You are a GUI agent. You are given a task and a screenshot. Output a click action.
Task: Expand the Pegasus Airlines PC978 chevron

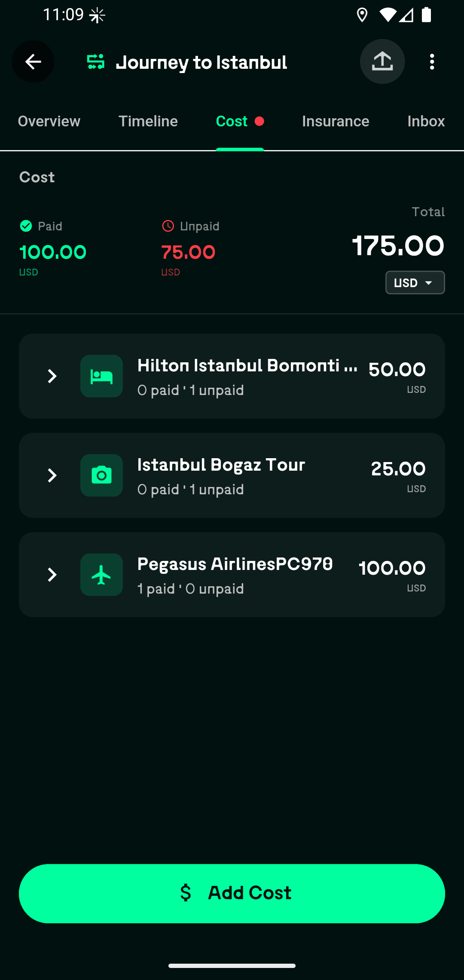(x=52, y=575)
